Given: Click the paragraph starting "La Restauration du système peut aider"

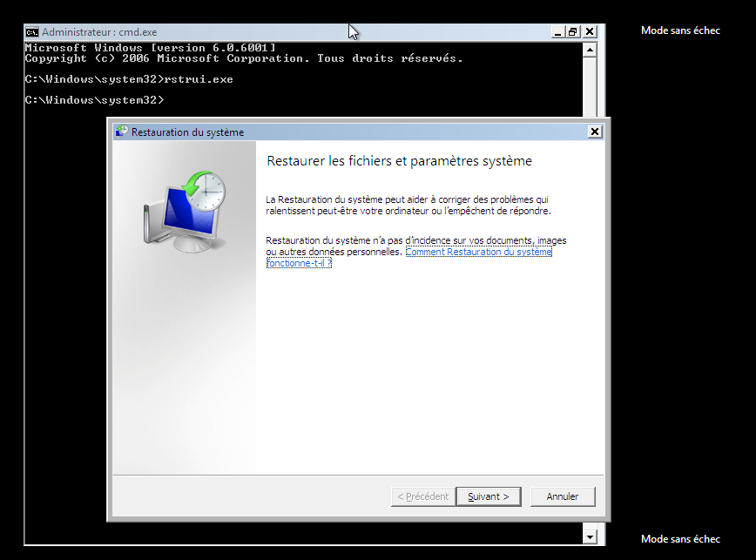Looking at the screenshot, I should [408, 206].
